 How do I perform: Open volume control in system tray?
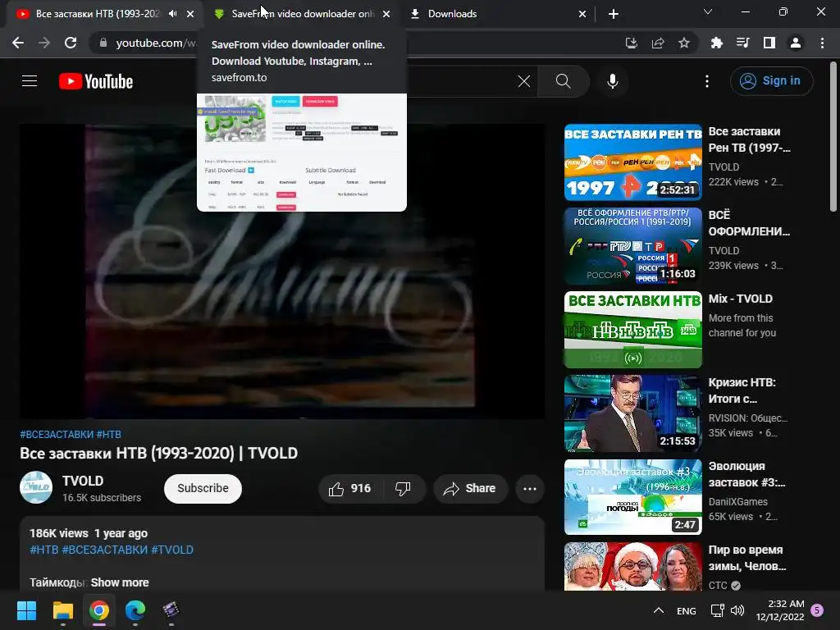coord(737,610)
